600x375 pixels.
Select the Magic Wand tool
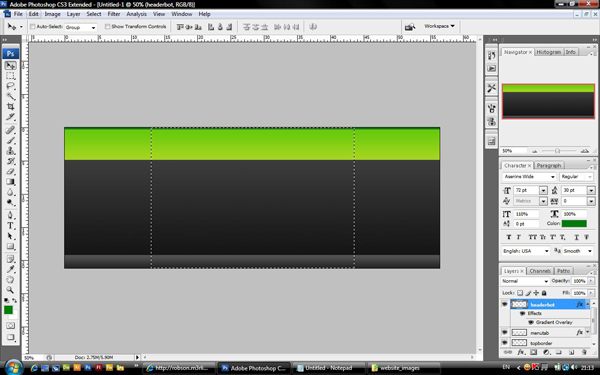click(x=11, y=96)
